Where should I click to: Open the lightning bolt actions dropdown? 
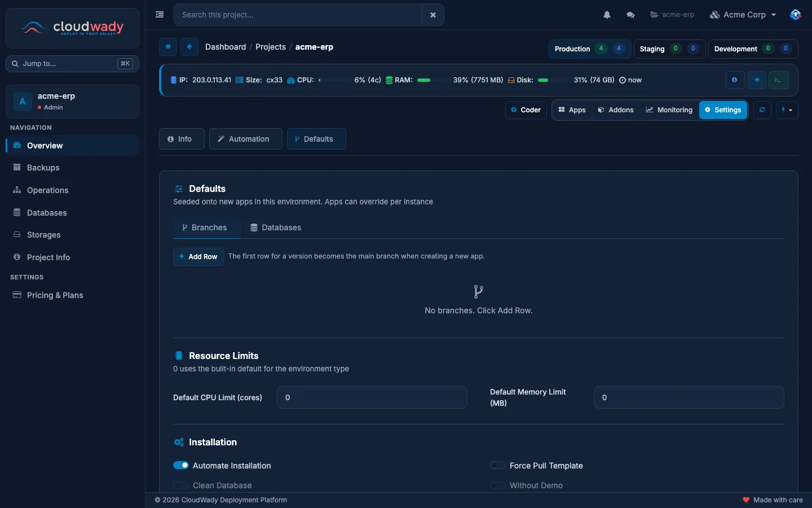click(x=787, y=110)
